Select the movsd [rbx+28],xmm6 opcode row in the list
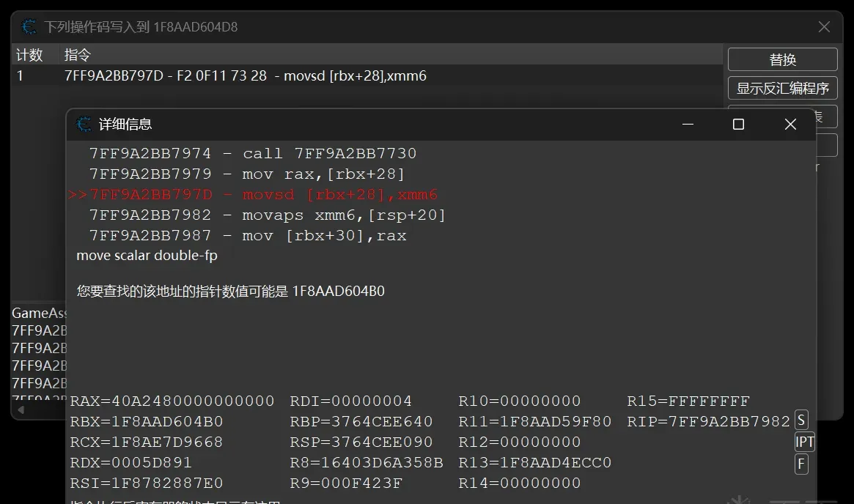 click(x=367, y=75)
